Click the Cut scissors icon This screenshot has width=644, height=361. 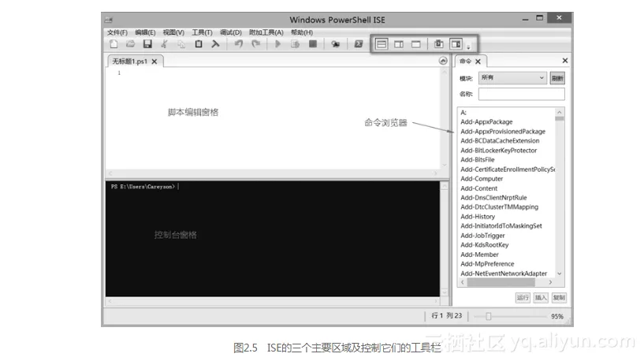click(x=164, y=44)
